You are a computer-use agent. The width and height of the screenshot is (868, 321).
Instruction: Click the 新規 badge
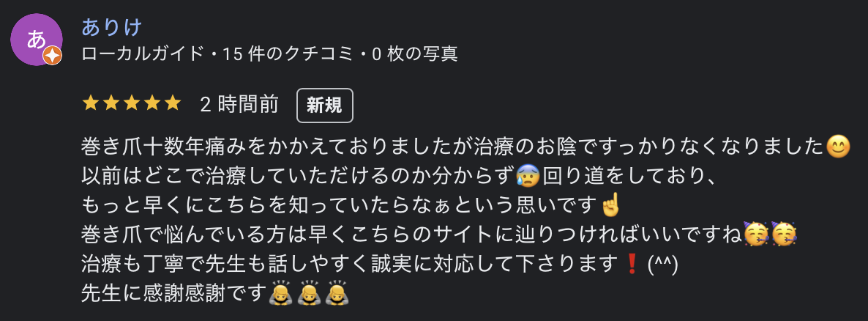pyautogui.click(x=325, y=106)
